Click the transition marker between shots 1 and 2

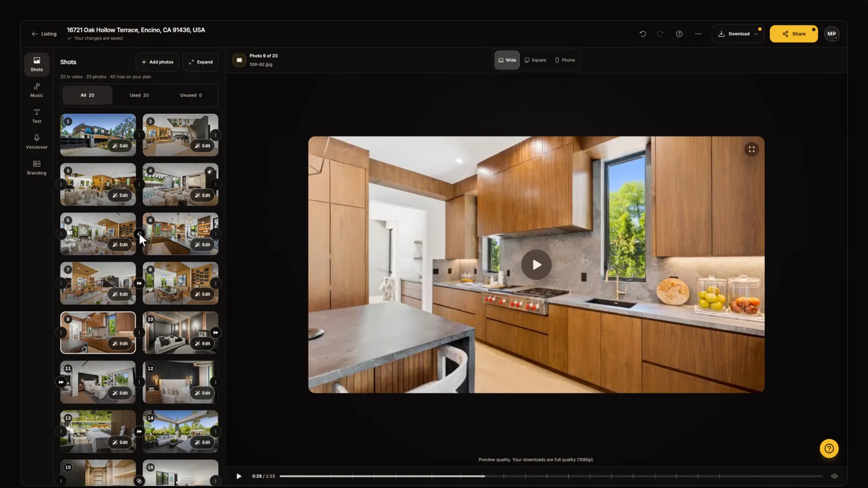click(139, 135)
